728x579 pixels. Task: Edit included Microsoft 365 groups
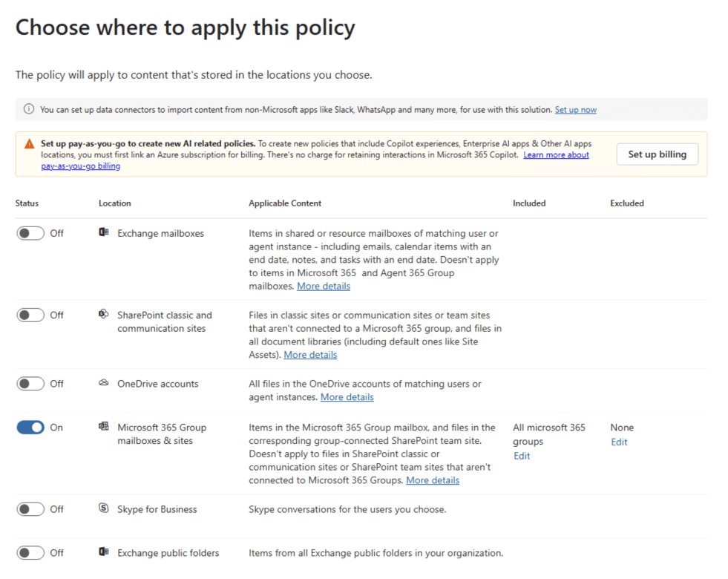click(x=522, y=456)
